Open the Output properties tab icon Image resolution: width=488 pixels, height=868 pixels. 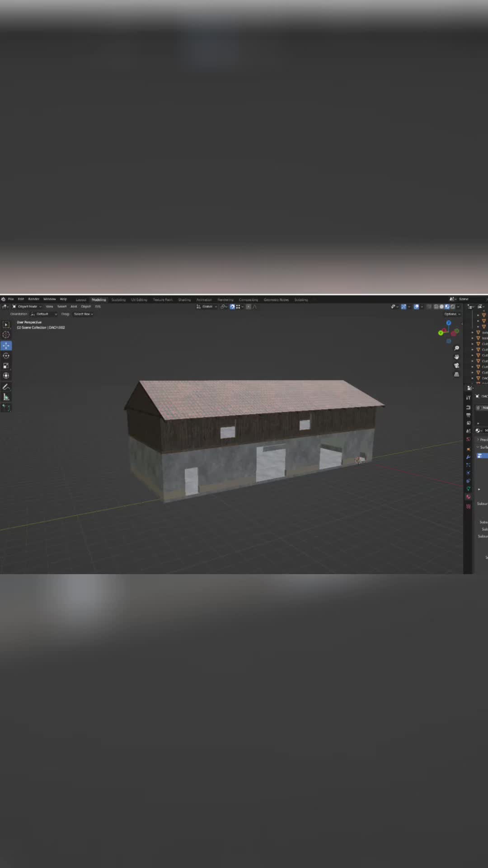[468, 415]
